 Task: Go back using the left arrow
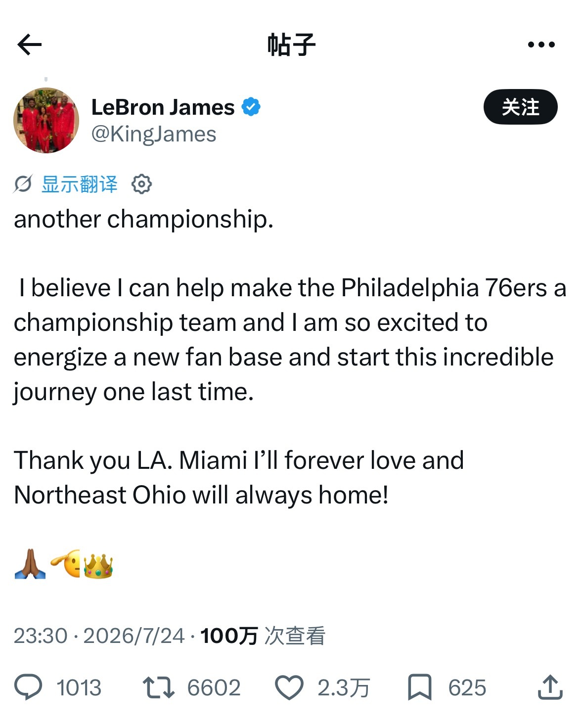(29, 45)
